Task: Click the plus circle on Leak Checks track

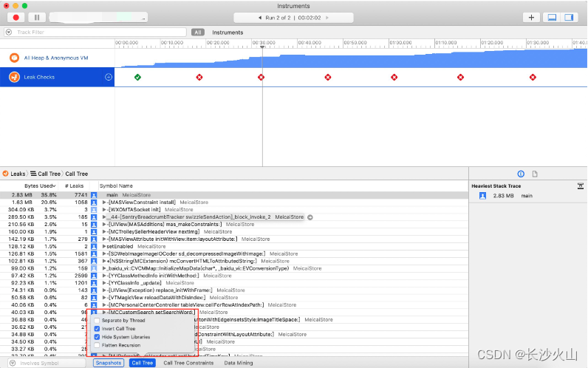Action: 109,77
